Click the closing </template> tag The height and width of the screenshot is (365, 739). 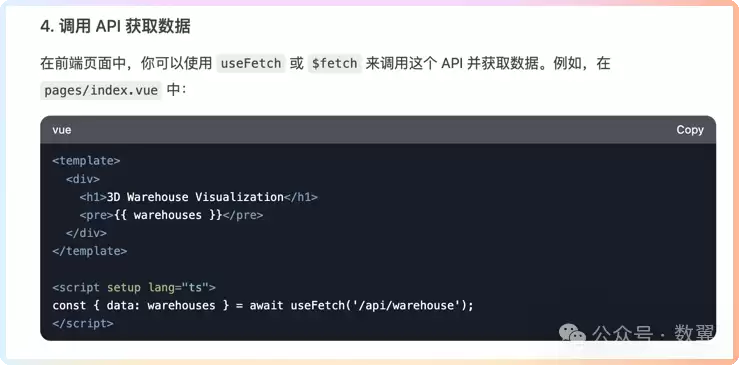90,251
